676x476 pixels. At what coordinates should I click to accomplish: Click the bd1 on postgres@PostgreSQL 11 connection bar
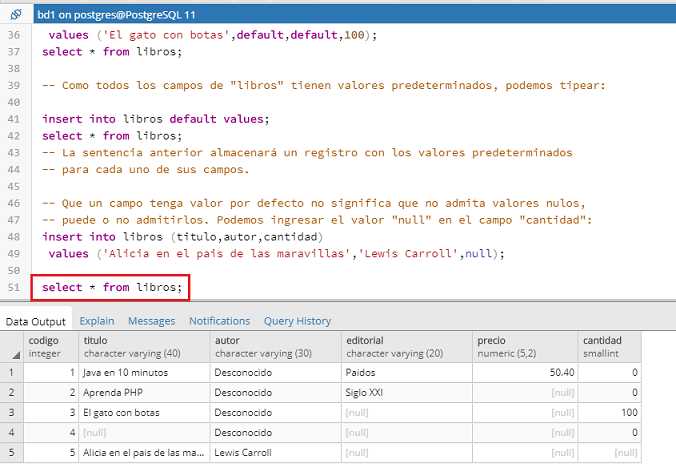pos(354,15)
